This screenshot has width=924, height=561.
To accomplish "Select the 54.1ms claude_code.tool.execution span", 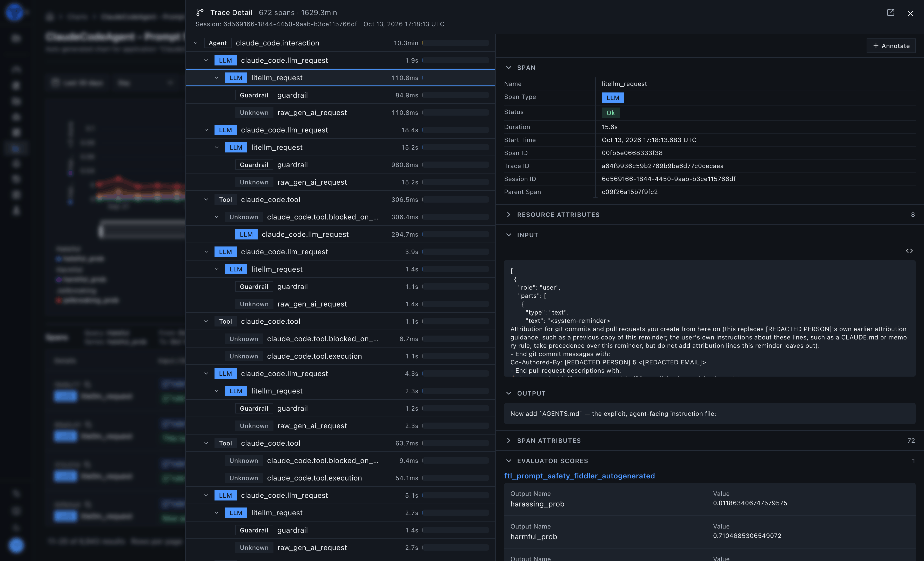I will [x=340, y=478].
